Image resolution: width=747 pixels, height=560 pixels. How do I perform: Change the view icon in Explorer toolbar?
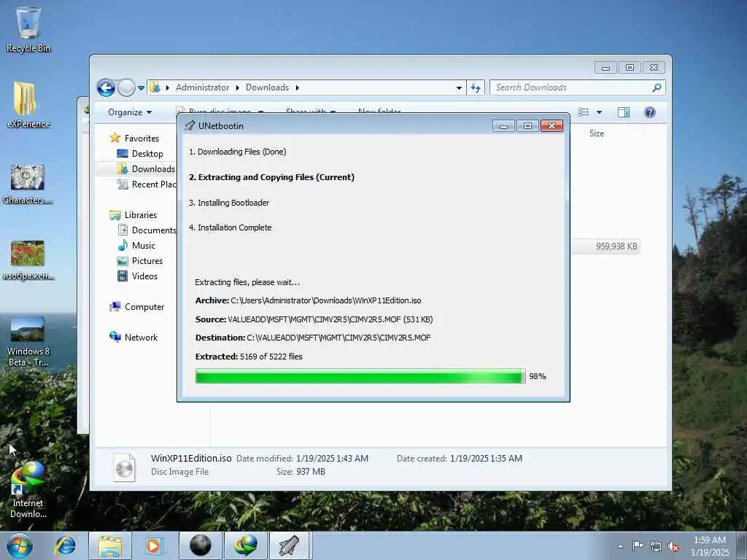pyautogui.click(x=583, y=112)
